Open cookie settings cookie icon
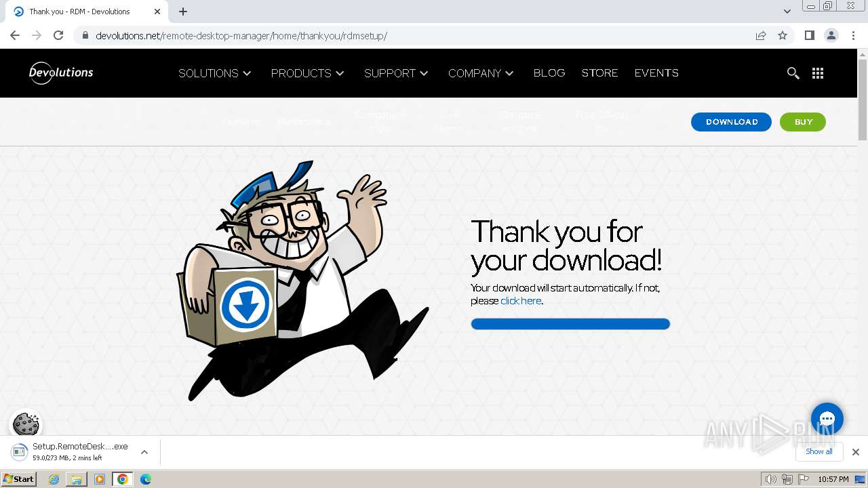The width and height of the screenshot is (868, 488). [x=26, y=424]
